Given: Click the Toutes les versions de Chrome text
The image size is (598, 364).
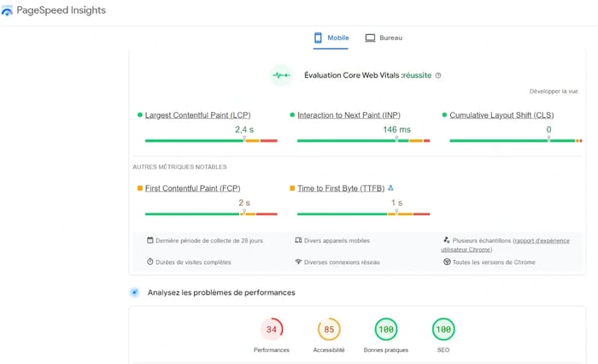Looking at the screenshot, I should (x=494, y=262).
